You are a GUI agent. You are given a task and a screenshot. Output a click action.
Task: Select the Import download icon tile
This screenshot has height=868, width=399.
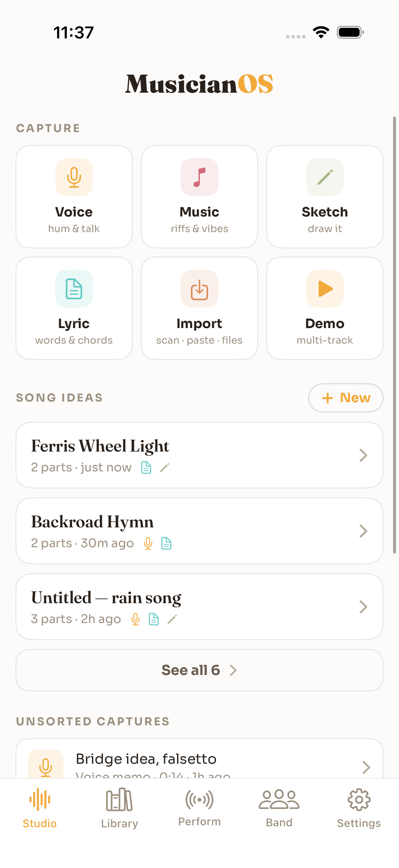[x=199, y=288]
